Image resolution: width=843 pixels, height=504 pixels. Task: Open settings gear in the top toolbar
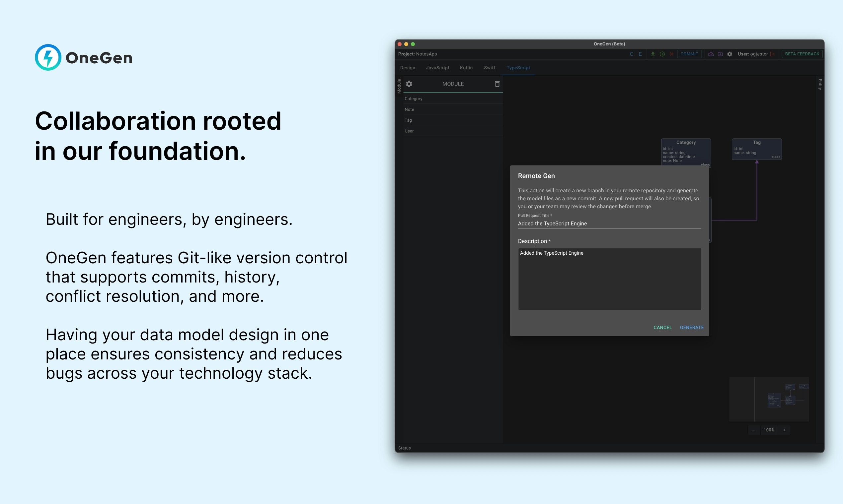coord(729,54)
